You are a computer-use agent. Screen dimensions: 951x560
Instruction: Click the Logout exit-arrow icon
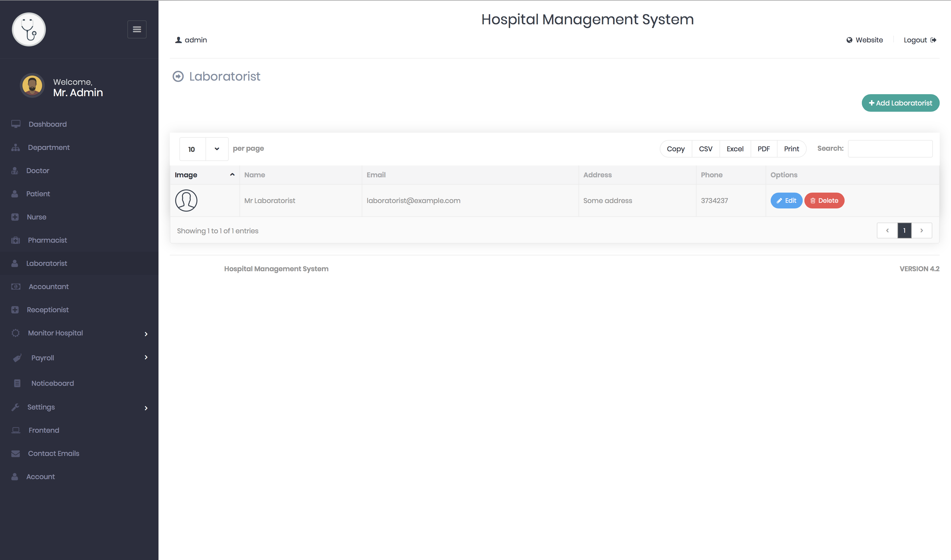[933, 40]
